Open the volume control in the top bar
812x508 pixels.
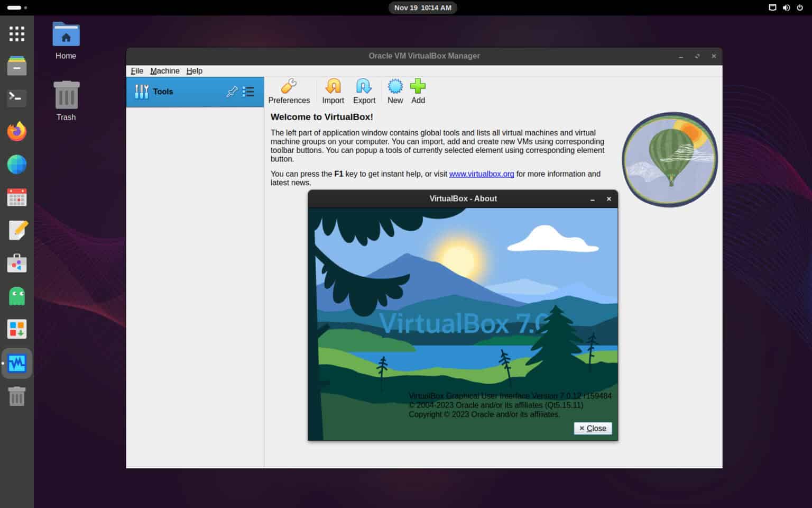point(786,7)
